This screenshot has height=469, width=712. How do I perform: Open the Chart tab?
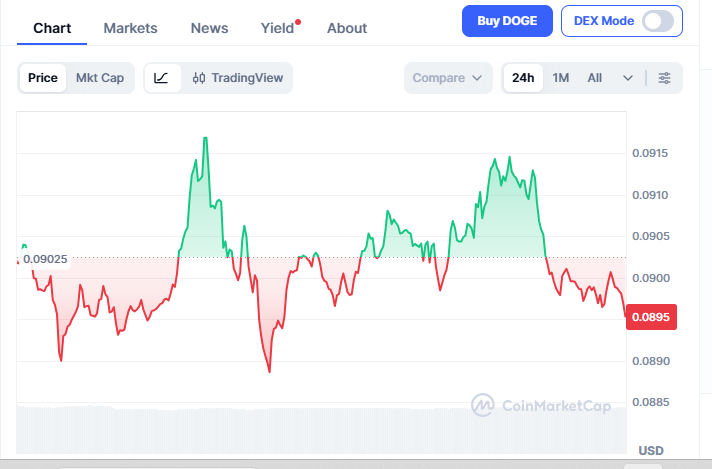(x=52, y=28)
